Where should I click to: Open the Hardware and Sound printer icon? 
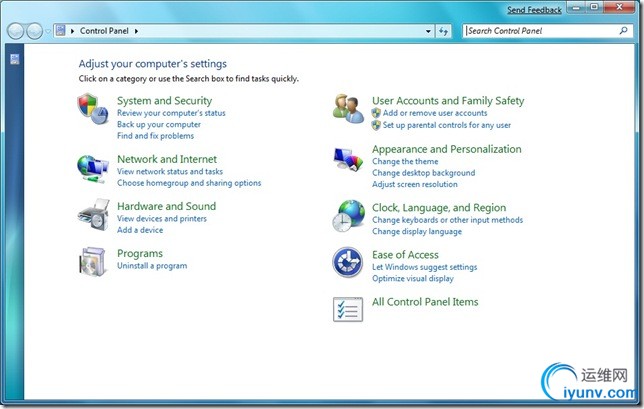click(94, 215)
